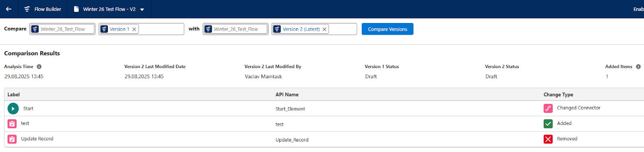644x152 pixels.
Task: Click the green Added checkmark icon
Action: [548, 124]
